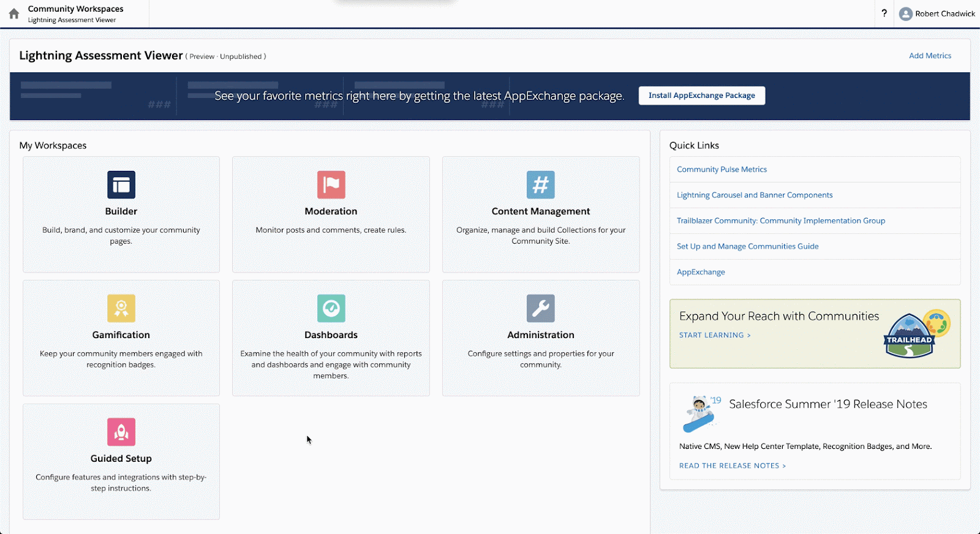Click the Content Management tile title
This screenshot has height=534, width=980.
click(541, 211)
